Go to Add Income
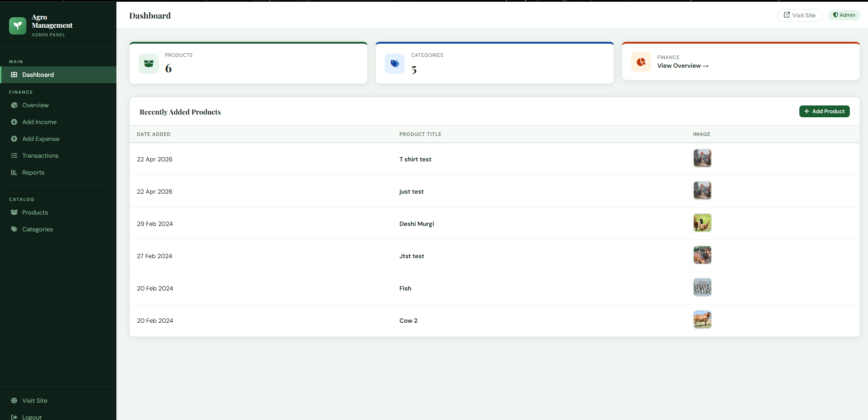This screenshot has height=420, width=868. coord(58,122)
